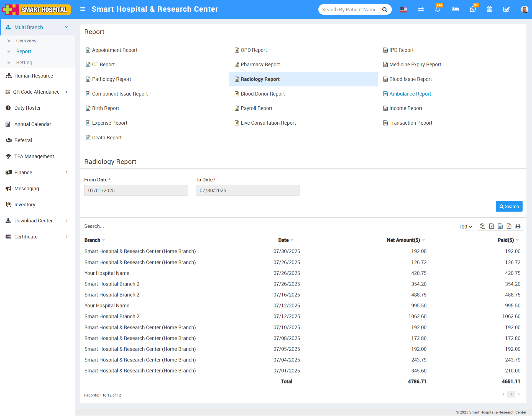532x416 pixels.
Task: Expand the Download Center menu
Action: (37, 221)
